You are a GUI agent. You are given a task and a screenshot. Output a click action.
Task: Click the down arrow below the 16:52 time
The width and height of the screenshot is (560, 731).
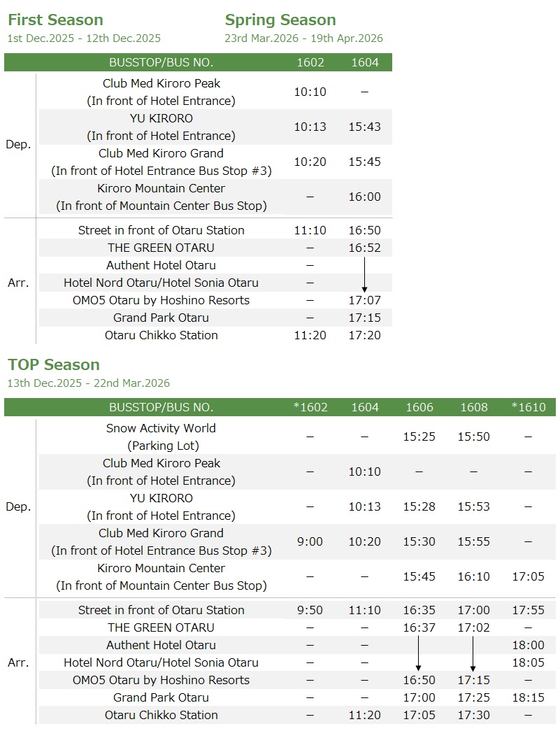(364, 274)
